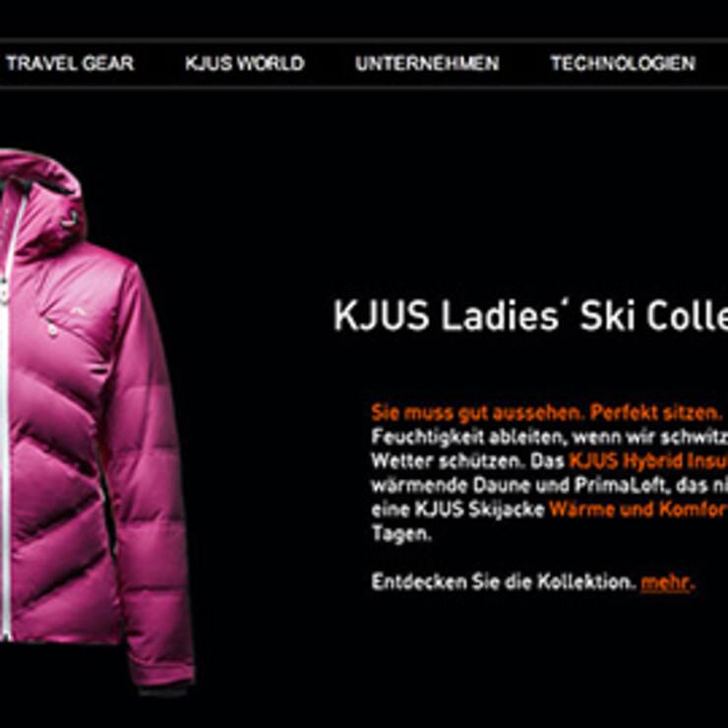Screen dimensions: 728x728
Task: Click the orange 'Wärme und Komfor' text
Action: click(x=638, y=510)
